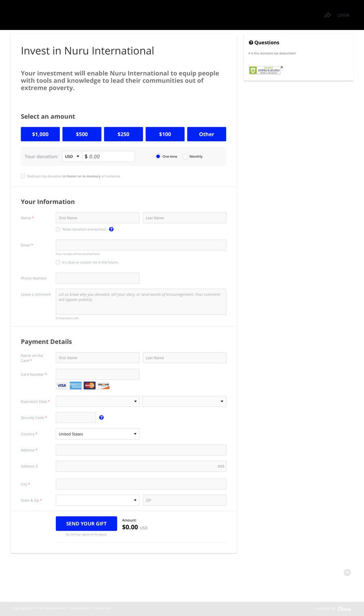Screen dimensions: 364x616
Task: Click the MasterCard logo
Action: coord(89,385)
